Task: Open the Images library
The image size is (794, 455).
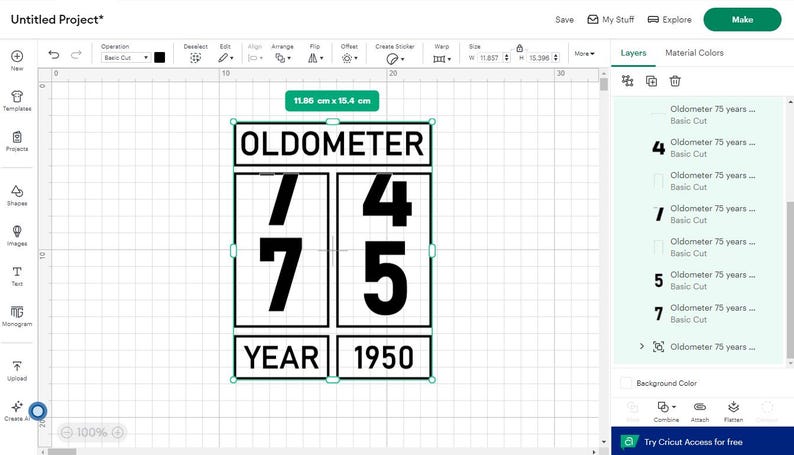Action: 17,235
